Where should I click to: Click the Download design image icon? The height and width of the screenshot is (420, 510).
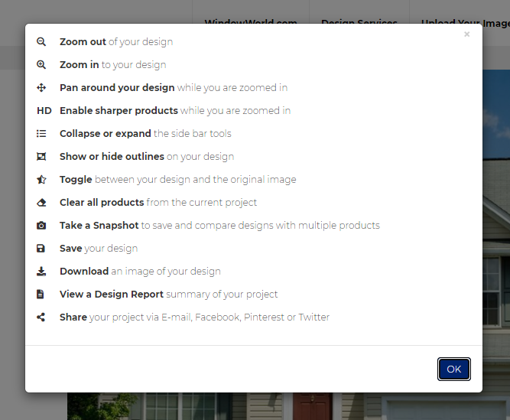[x=41, y=272]
